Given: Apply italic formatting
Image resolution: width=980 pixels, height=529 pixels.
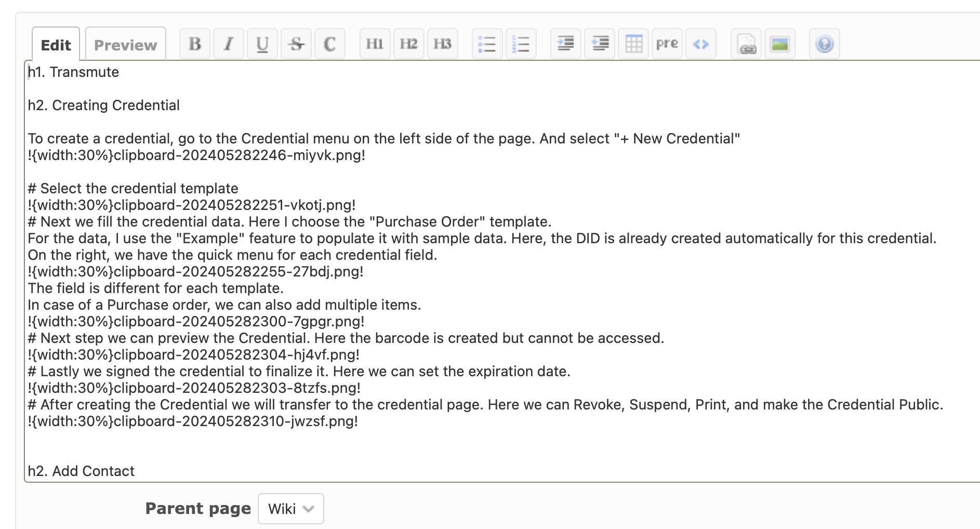Looking at the screenshot, I should [229, 44].
